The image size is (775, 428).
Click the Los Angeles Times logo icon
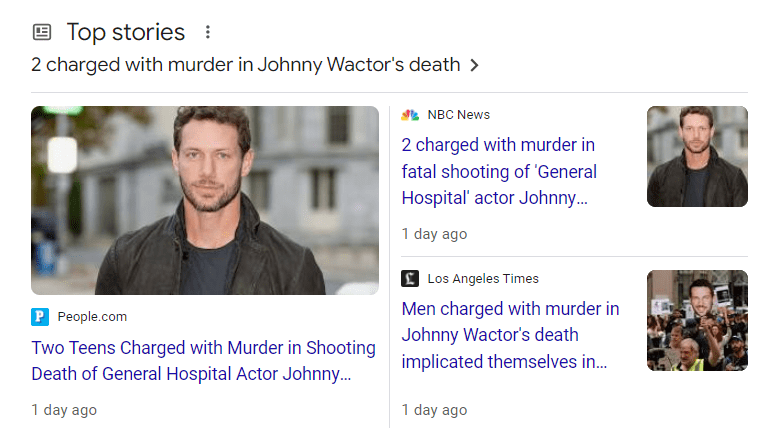click(410, 279)
